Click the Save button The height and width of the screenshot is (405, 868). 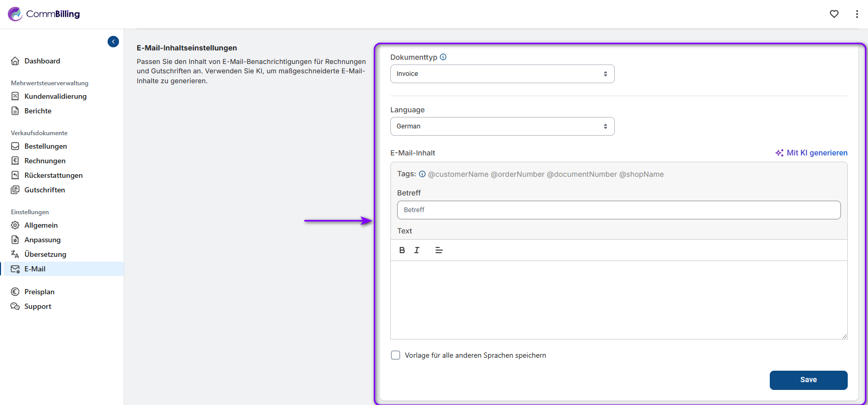[x=808, y=380]
